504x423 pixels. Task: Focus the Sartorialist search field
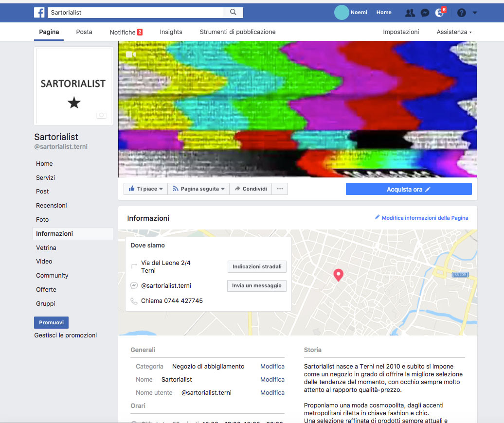135,13
